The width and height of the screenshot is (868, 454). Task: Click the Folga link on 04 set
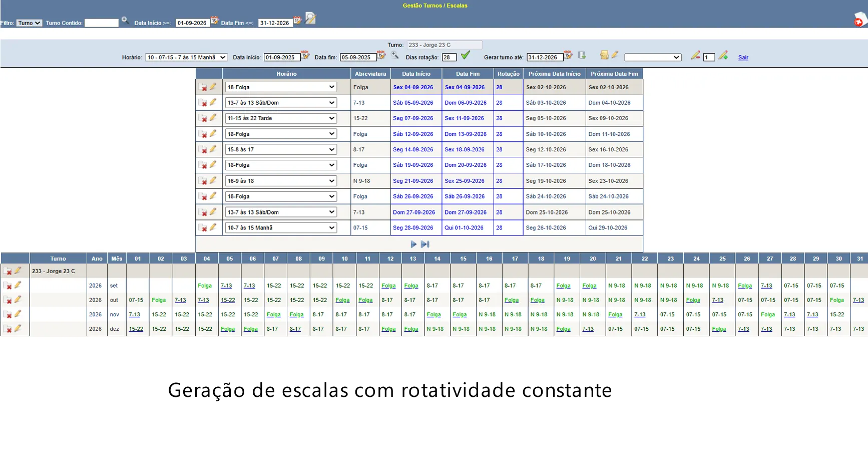tap(205, 286)
